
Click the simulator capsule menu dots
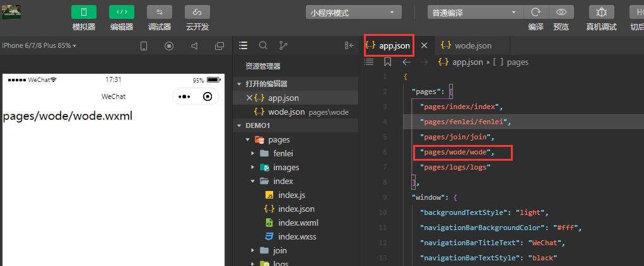pos(184,96)
